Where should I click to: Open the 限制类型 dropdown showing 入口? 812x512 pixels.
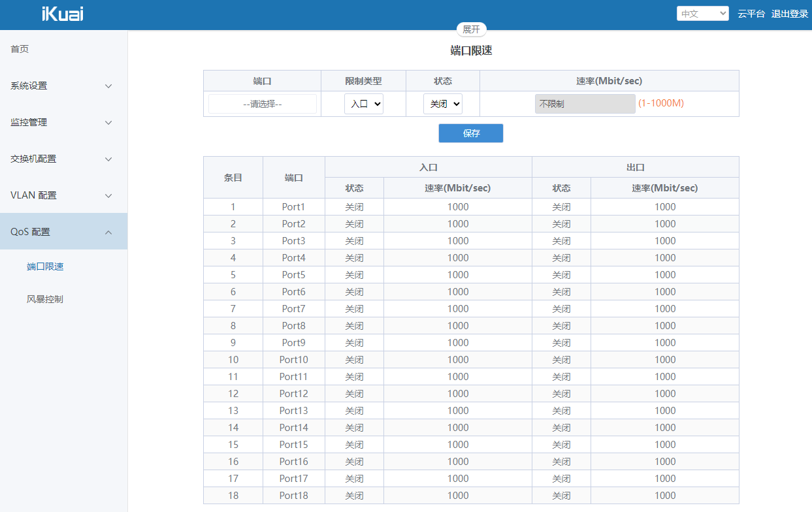pyautogui.click(x=364, y=104)
